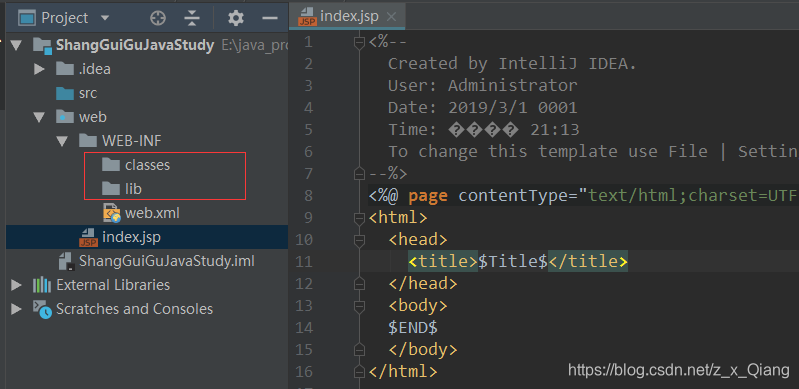Switch to the index.jsp editor tab
Image resolution: width=799 pixels, height=389 pixels.
(x=349, y=16)
